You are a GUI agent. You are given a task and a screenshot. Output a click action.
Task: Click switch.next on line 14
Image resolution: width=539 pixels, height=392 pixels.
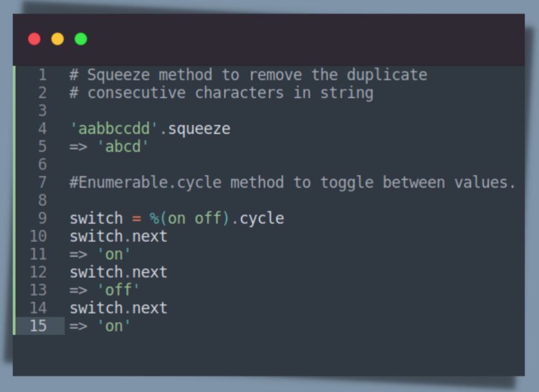pyautogui.click(x=119, y=308)
